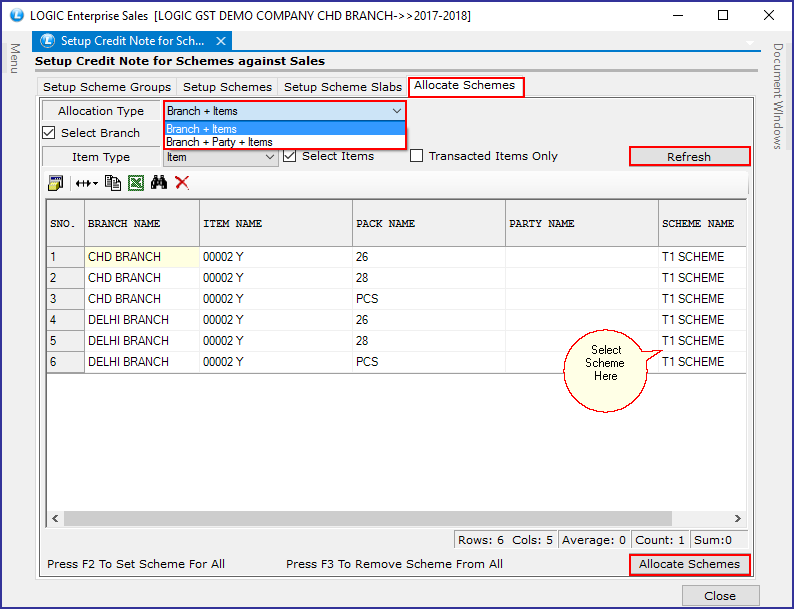794x609 pixels.
Task: Uncheck the Select Branch checkbox
Action: click(49, 133)
